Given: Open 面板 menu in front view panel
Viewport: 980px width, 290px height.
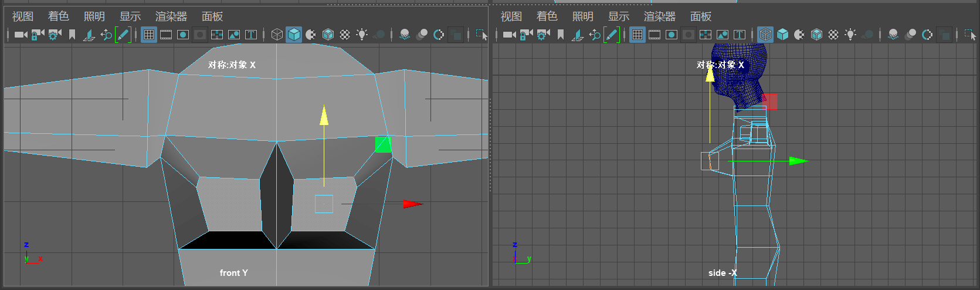Looking at the screenshot, I should 212,16.
